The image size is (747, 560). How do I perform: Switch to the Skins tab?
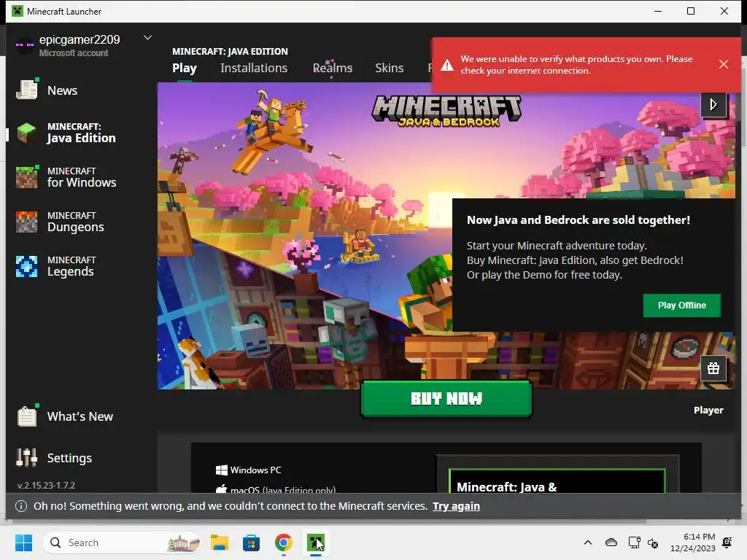pyautogui.click(x=390, y=68)
